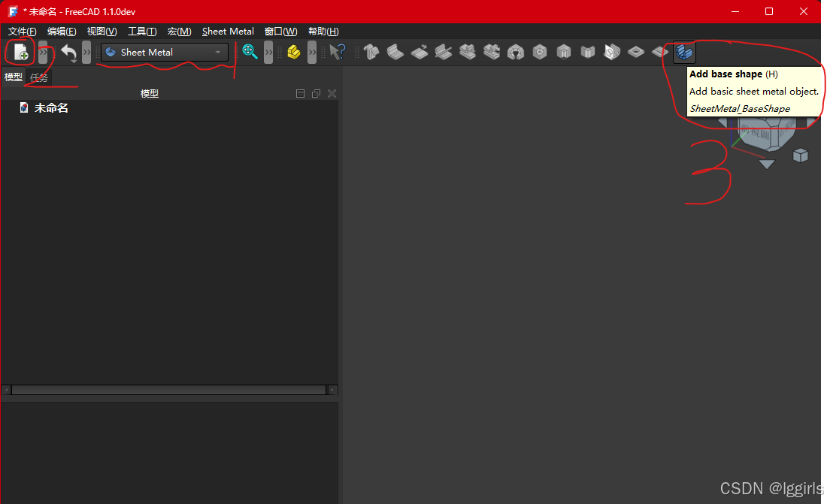Image resolution: width=827 pixels, height=504 pixels.
Task: Expand toolbar overflow next to New document
Action: (x=43, y=52)
